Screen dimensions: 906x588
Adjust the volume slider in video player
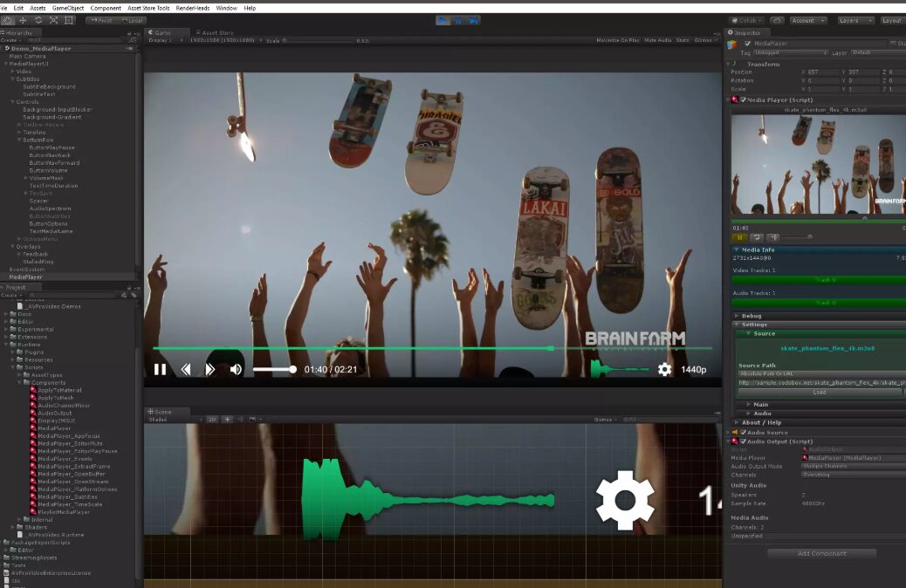(274, 370)
